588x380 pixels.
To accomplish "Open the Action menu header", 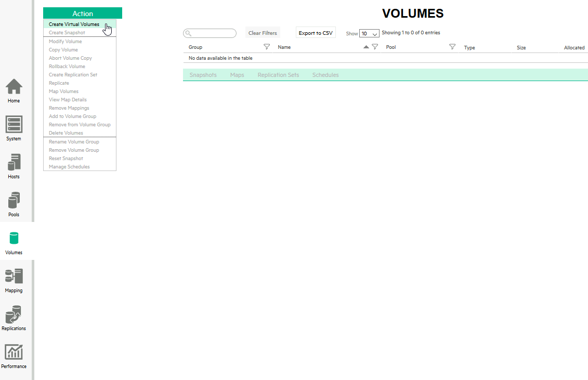I will (x=83, y=13).
